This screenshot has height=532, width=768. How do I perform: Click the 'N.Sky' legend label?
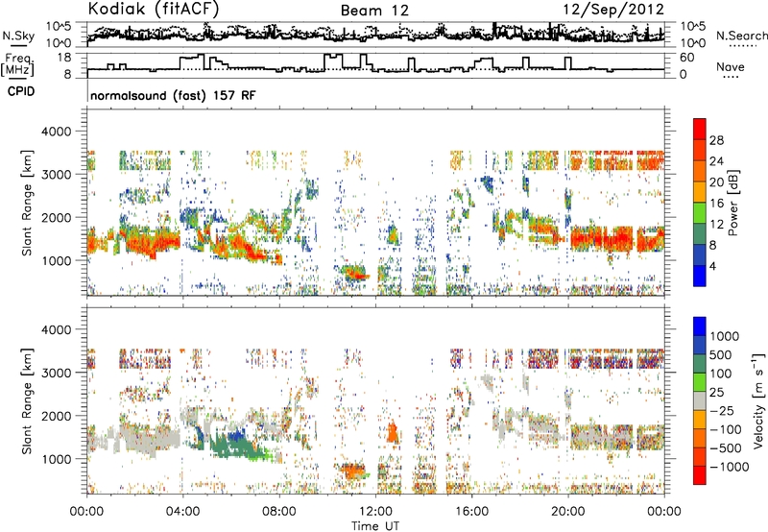point(18,36)
